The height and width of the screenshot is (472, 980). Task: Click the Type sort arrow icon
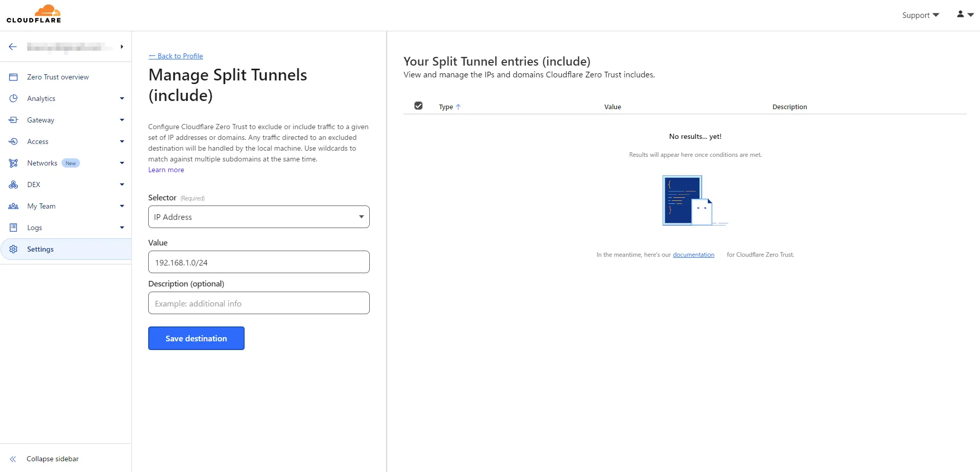(458, 107)
